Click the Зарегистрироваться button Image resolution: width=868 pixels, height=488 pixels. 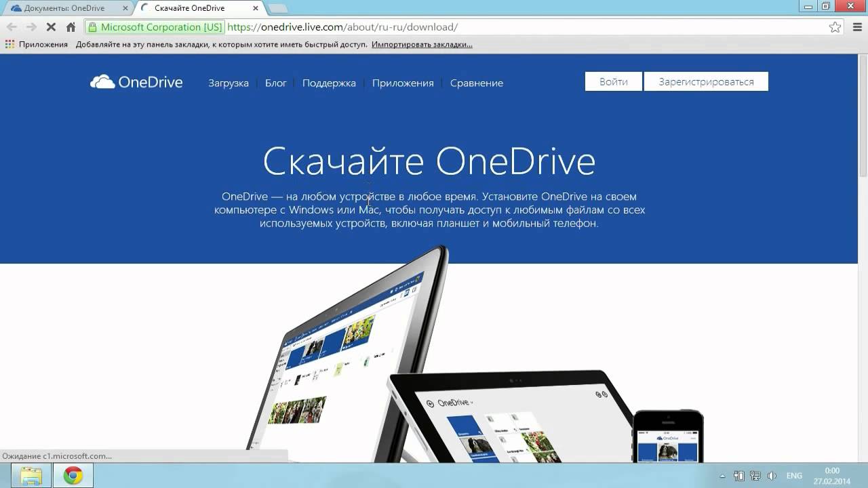click(x=706, y=81)
